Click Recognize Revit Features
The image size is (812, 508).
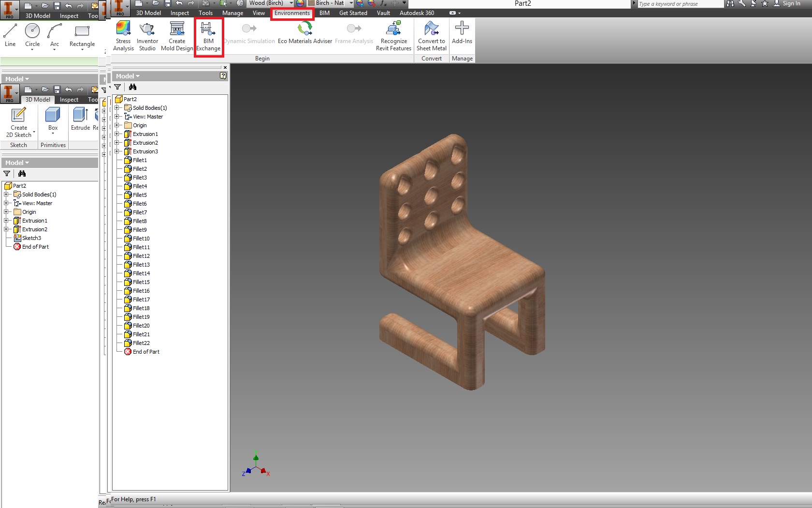pyautogui.click(x=393, y=36)
